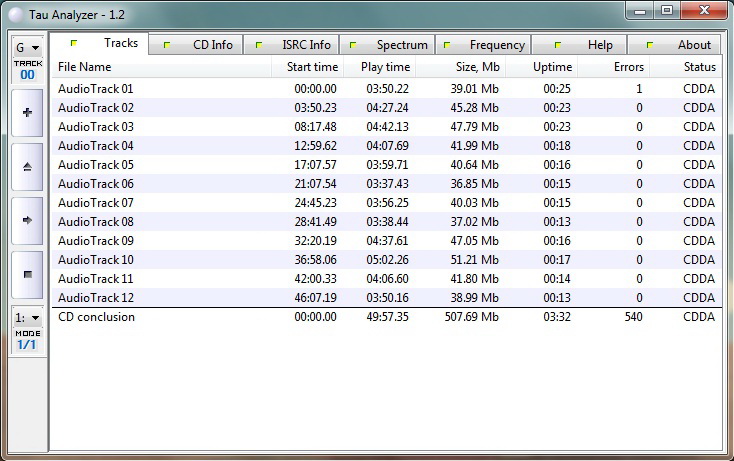The height and width of the screenshot is (461, 734).
Task: Click the Errors column header
Action: click(x=614, y=67)
